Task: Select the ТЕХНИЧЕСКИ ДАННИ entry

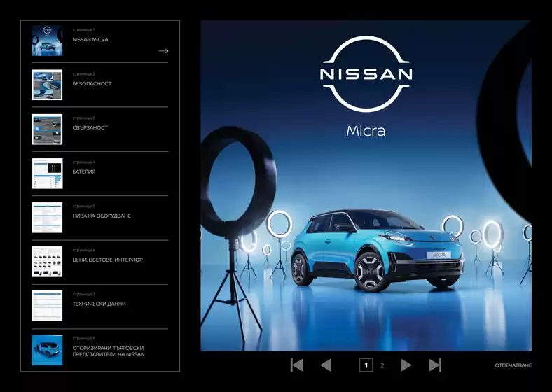Action: tap(99, 304)
